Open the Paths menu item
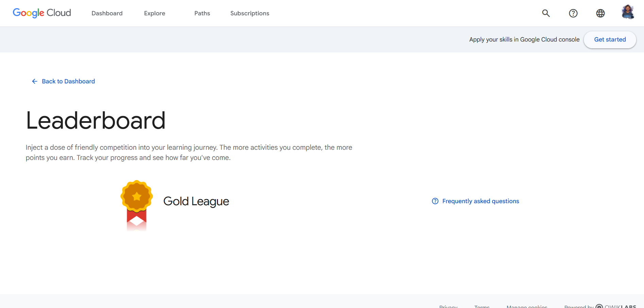644x308 pixels. [202, 13]
